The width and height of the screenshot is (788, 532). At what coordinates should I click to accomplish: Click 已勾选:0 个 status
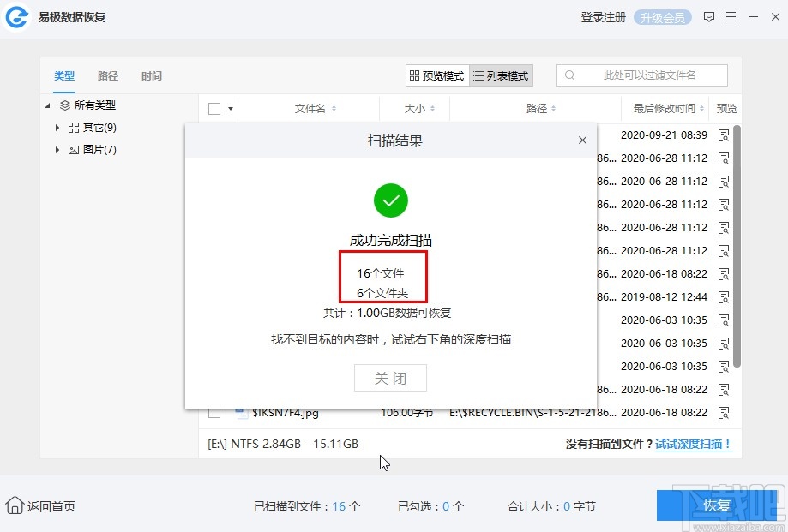[x=430, y=506]
